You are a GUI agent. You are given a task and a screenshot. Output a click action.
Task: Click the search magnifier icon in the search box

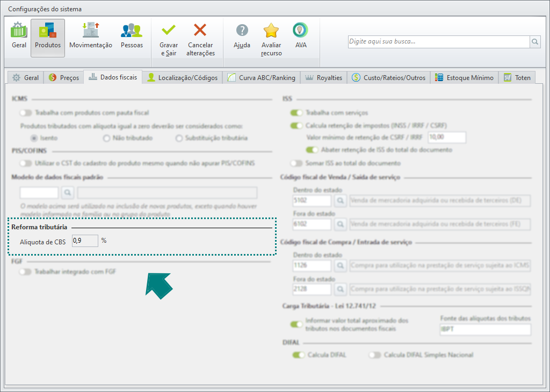535,42
